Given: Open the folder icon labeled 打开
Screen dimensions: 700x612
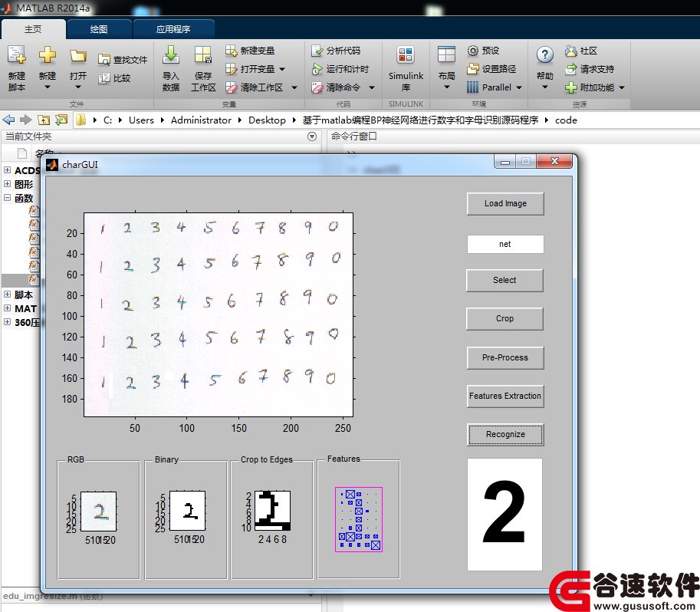Looking at the screenshot, I should [x=78, y=56].
